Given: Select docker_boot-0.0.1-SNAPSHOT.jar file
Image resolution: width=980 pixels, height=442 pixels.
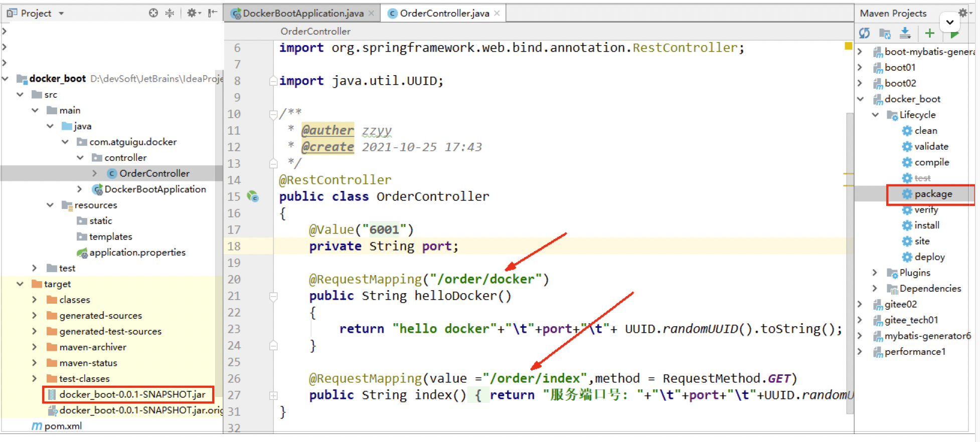Looking at the screenshot, I should pyautogui.click(x=132, y=394).
